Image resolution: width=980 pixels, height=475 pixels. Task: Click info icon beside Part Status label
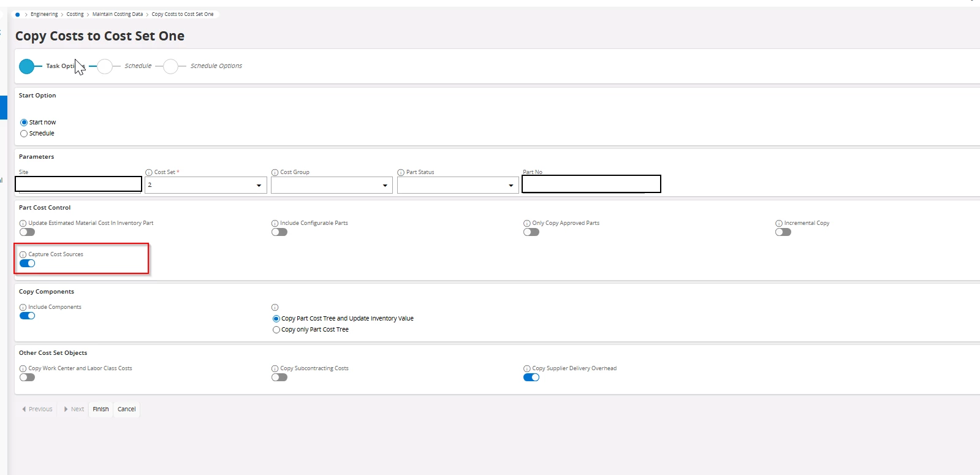(401, 173)
